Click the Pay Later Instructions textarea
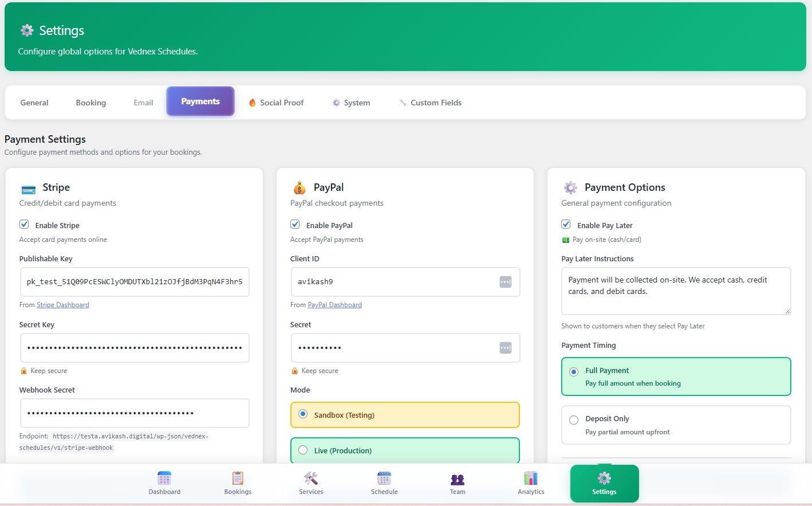812x506 pixels. point(676,291)
